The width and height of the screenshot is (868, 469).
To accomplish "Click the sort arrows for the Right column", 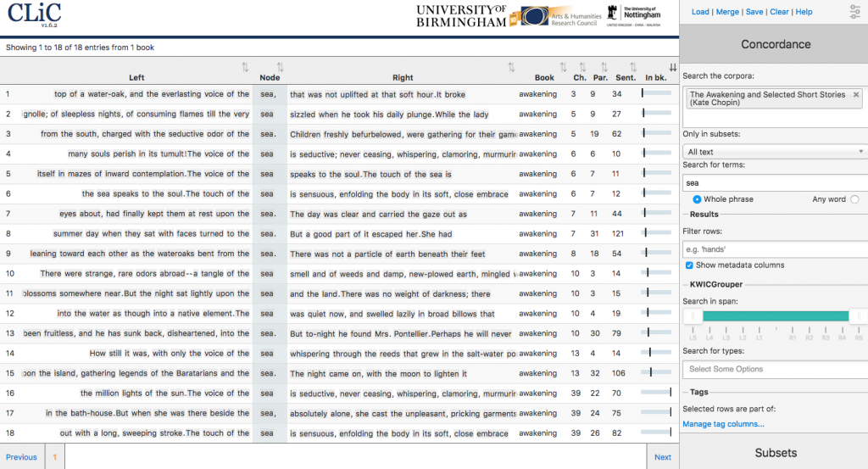I will (511, 67).
